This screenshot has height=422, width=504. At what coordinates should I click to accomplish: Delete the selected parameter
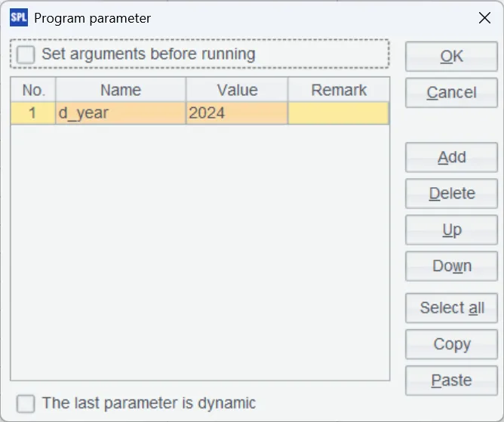pyautogui.click(x=451, y=193)
